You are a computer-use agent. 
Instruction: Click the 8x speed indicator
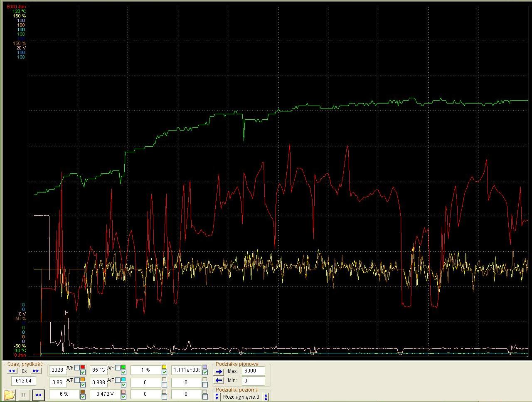pos(24,371)
